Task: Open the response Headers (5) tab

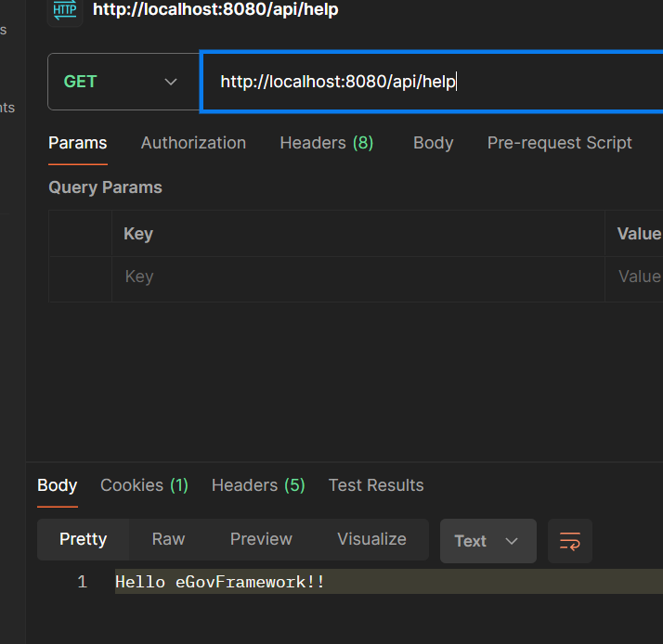Action: point(258,485)
